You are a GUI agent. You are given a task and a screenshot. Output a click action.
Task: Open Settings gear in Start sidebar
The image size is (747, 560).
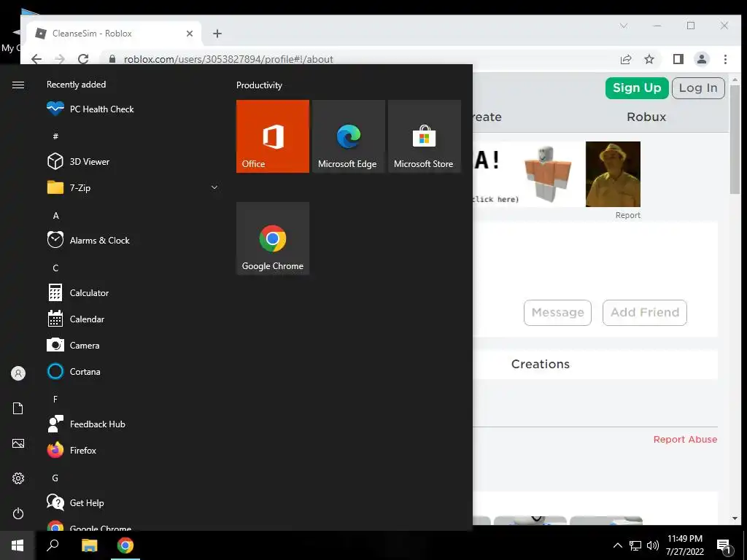click(x=18, y=478)
